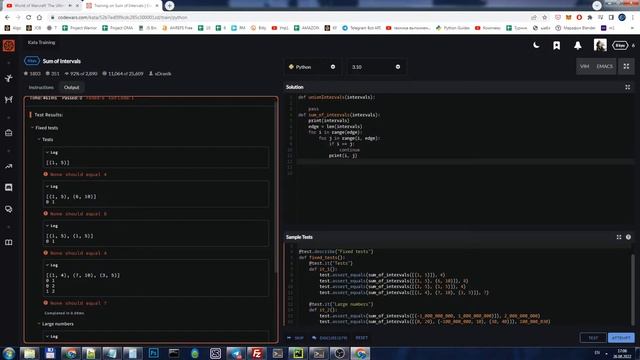The height and width of the screenshot is (360, 640).
Task: Click 'None should equal 8' failure message
Action: click(78, 214)
